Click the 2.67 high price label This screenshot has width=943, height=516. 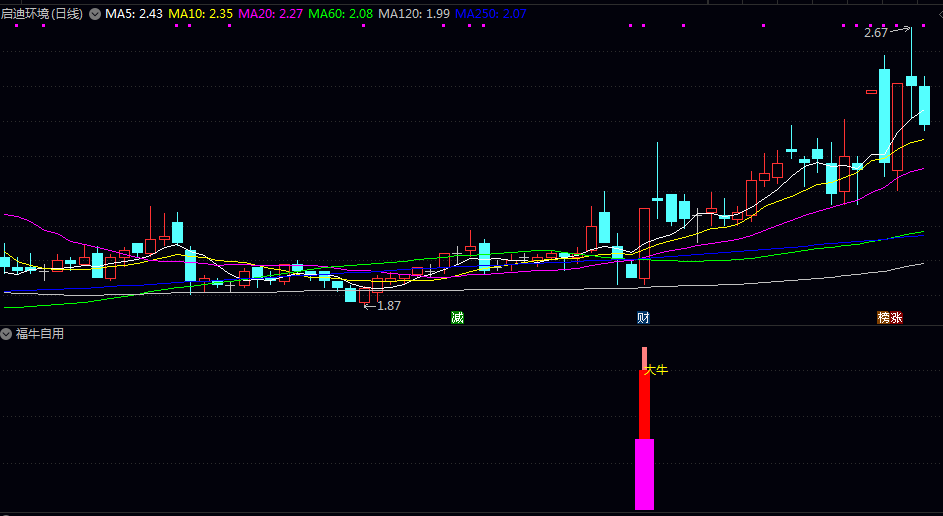876,33
